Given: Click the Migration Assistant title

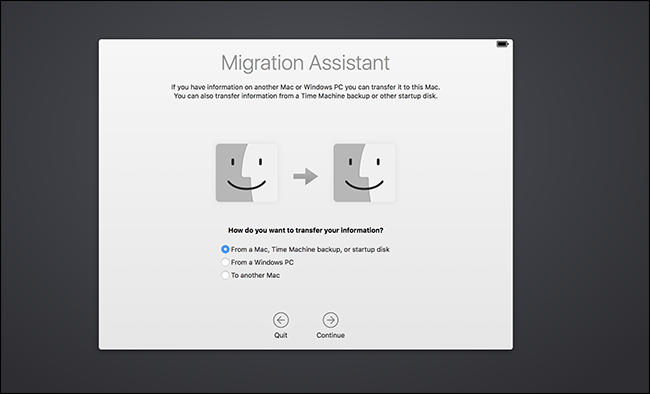Looking at the screenshot, I should tap(306, 63).
